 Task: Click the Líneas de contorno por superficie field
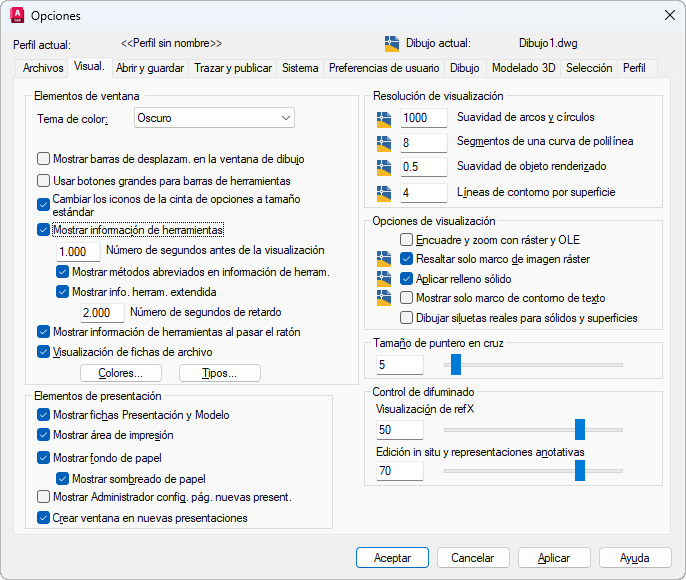click(x=424, y=193)
